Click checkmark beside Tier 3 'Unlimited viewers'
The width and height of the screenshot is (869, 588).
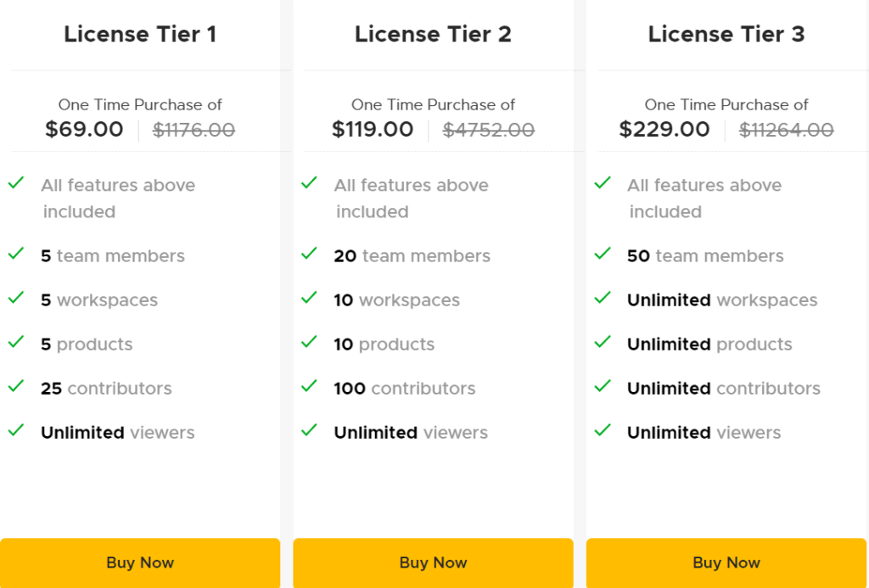(603, 430)
